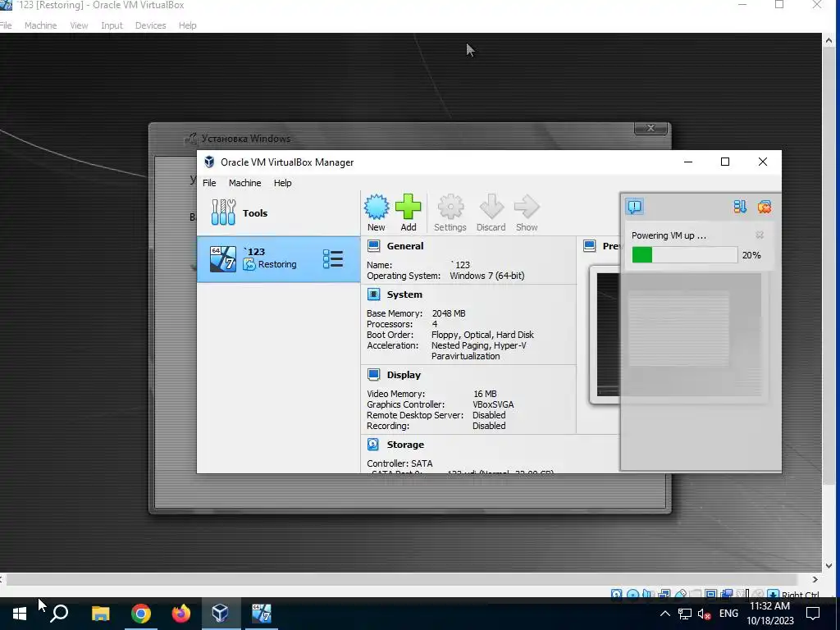Click the Operating System value Windows 7 (64-bit)
Screen dimensions: 840x630
(487, 276)
